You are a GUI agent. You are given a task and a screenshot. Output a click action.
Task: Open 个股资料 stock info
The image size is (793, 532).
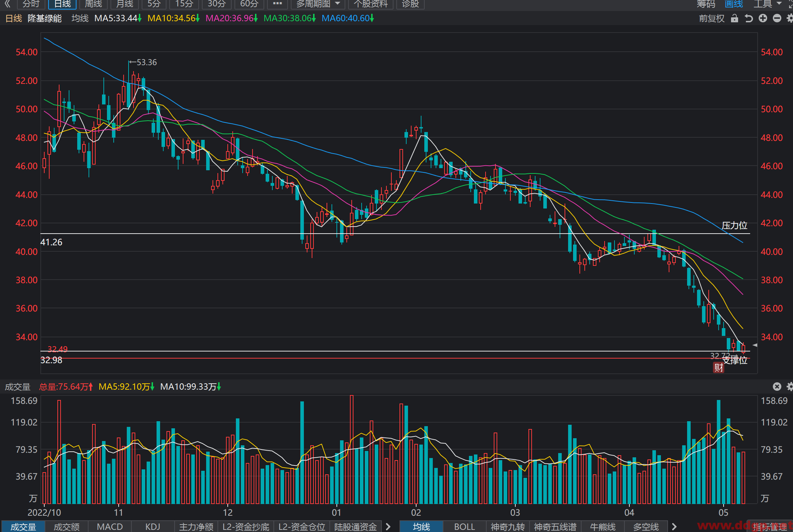371,4
